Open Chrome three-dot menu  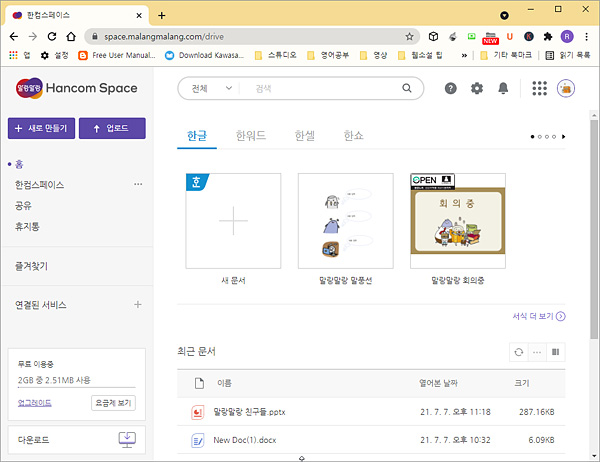586,36
